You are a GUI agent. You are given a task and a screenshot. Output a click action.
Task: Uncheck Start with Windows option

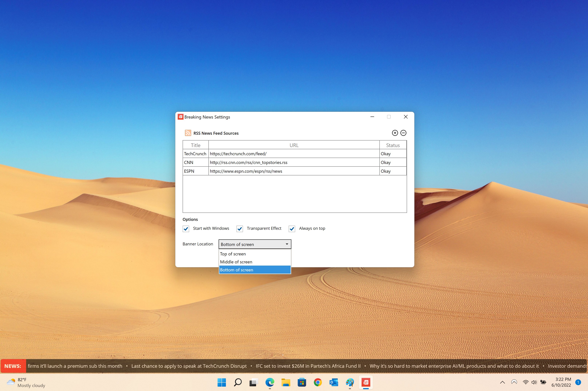[x=186, y=229]
